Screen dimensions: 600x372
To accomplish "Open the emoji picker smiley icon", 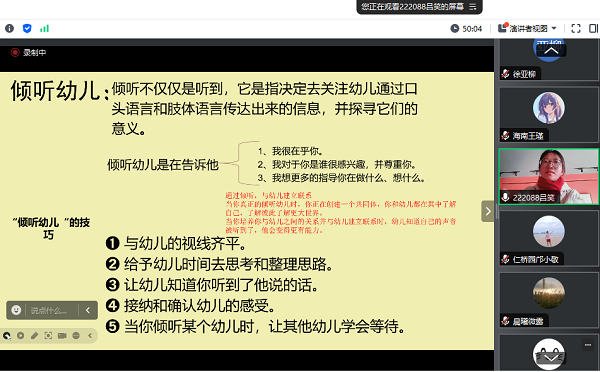I will [x=16, y=310].
